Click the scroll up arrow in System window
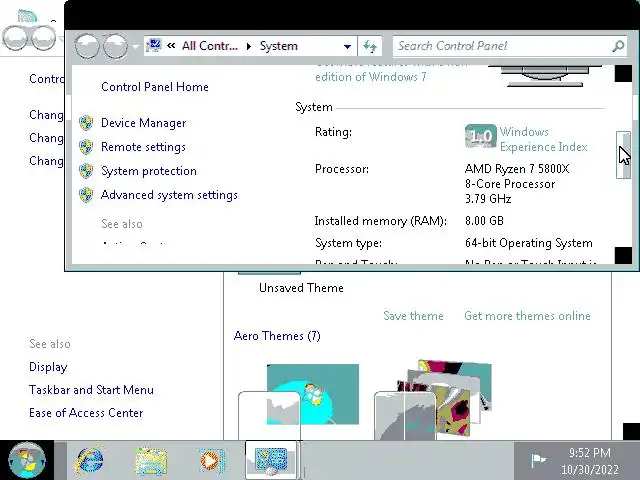Image resolution: width=640 pixels, height=480 pixels. point(623,74)
